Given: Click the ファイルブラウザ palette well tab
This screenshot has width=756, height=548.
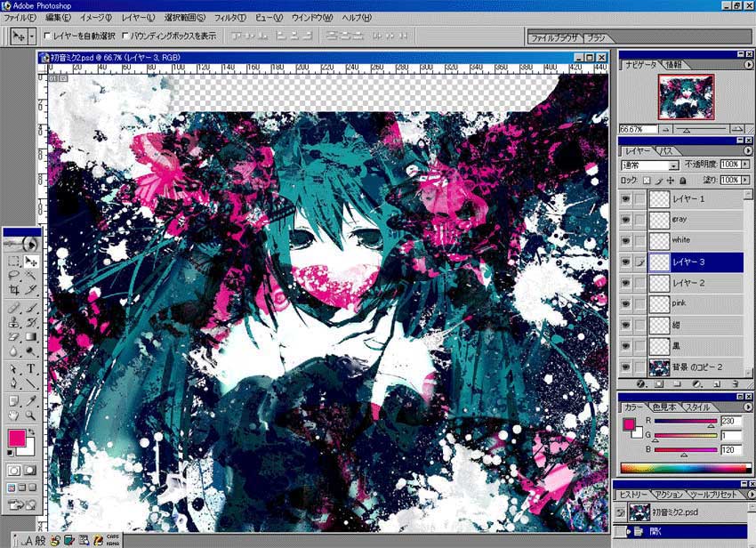Looking at the screenshot, I should (554, 37).
